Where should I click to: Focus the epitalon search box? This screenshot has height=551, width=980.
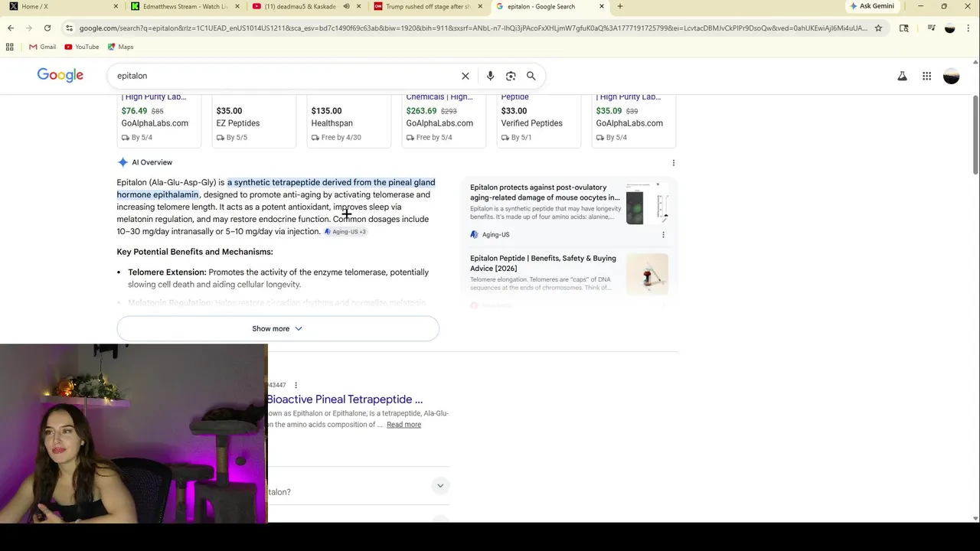tap(283, 76)
